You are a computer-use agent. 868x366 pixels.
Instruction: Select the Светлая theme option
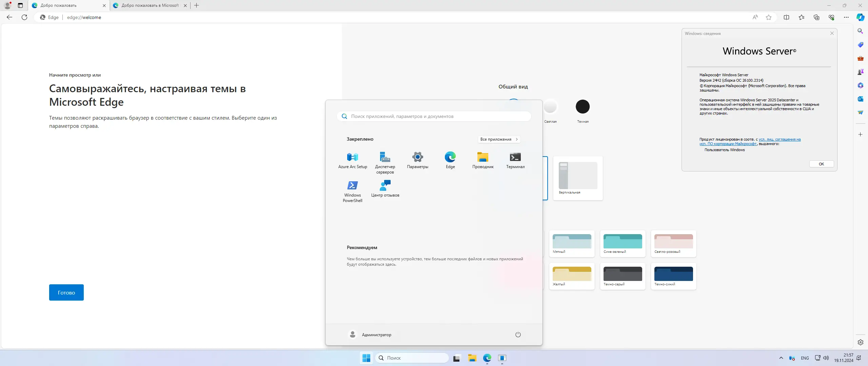[x=550, y=107]
